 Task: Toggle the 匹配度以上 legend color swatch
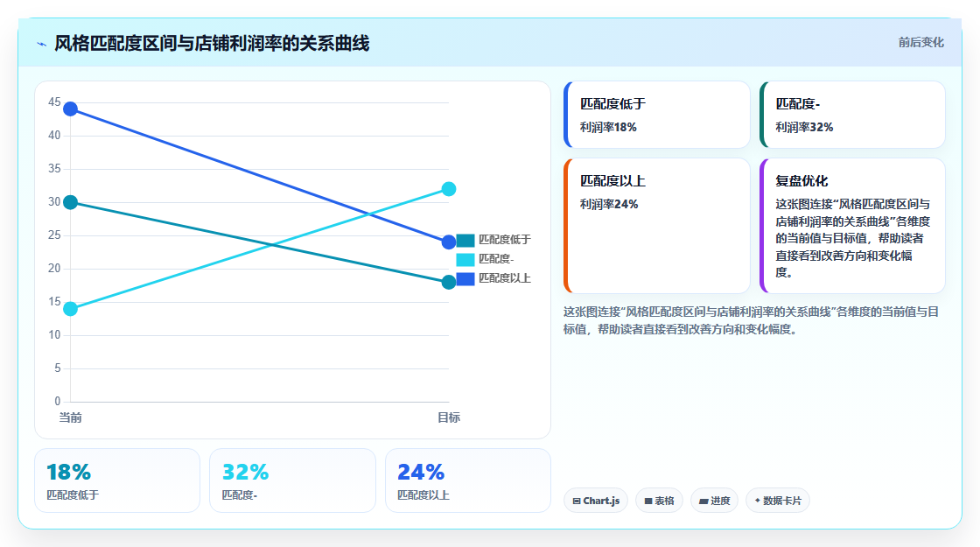click(465, 279)
